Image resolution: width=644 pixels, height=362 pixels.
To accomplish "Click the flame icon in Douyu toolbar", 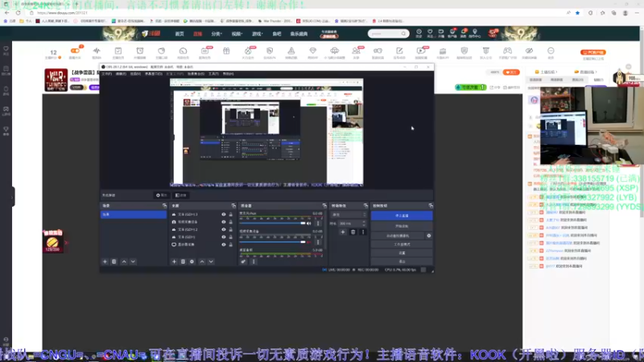I will click(x=248, y=51).
